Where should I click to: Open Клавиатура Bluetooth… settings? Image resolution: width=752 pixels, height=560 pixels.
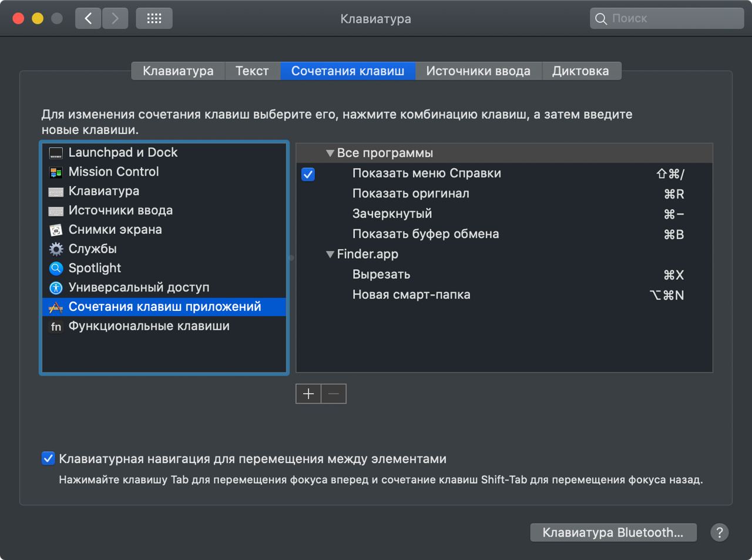click(x=613, y=532)
